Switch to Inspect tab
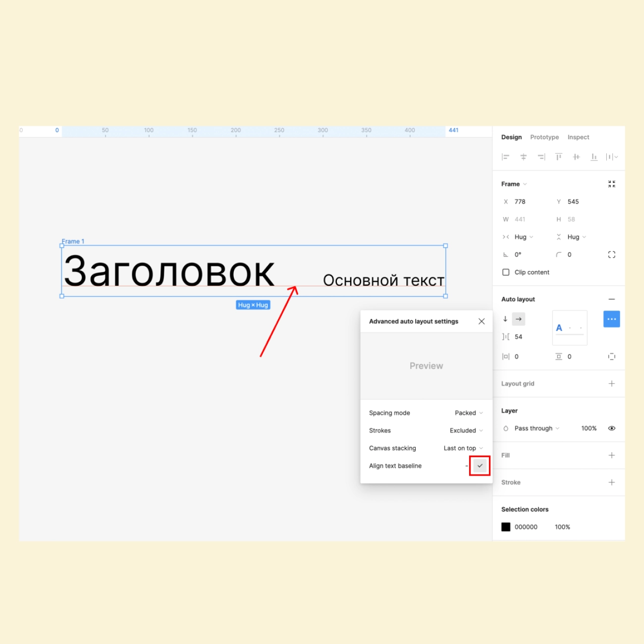 [x=578, y=137]
